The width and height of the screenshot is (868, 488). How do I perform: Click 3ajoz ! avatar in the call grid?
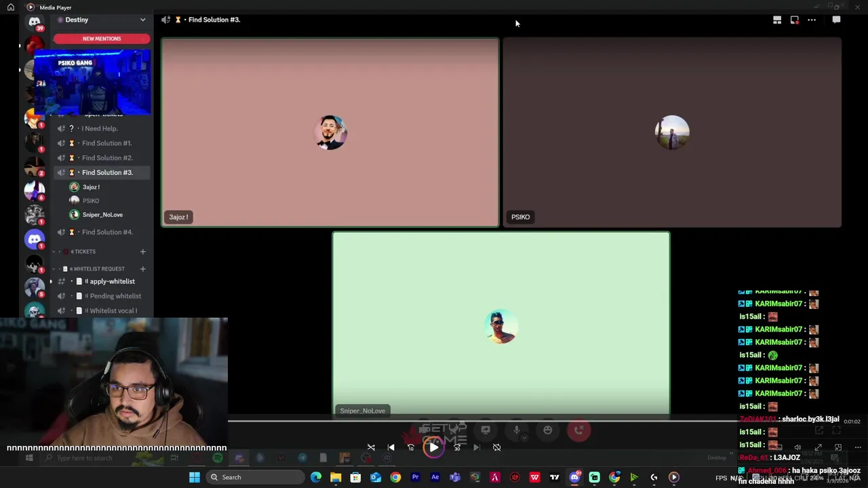click(331, 132)
